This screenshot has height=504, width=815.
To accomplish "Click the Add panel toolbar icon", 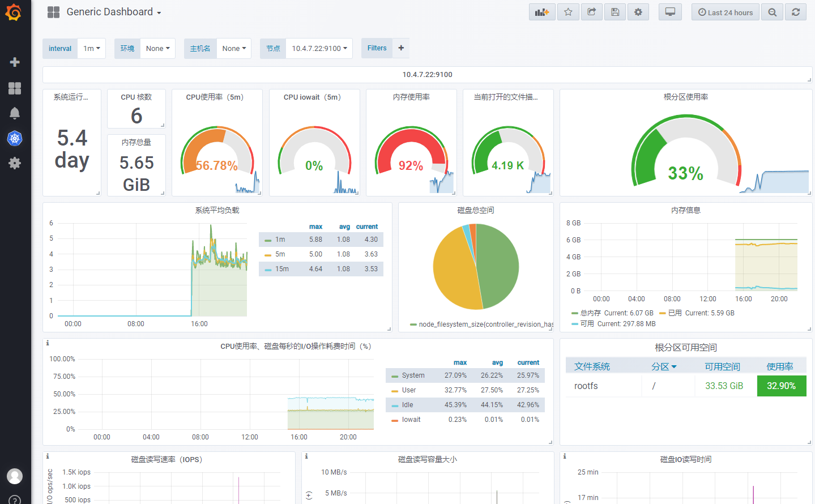I will (542, 12).
